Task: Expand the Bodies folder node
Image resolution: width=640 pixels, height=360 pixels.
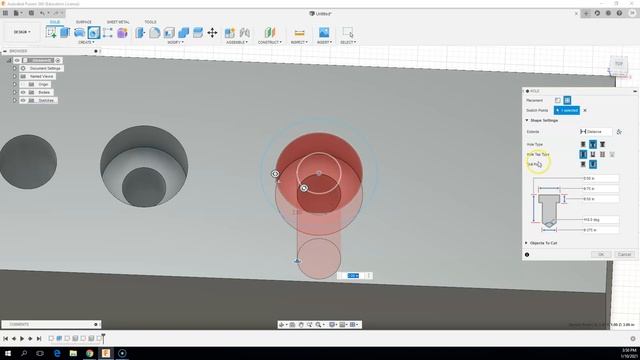Action: 15,92
